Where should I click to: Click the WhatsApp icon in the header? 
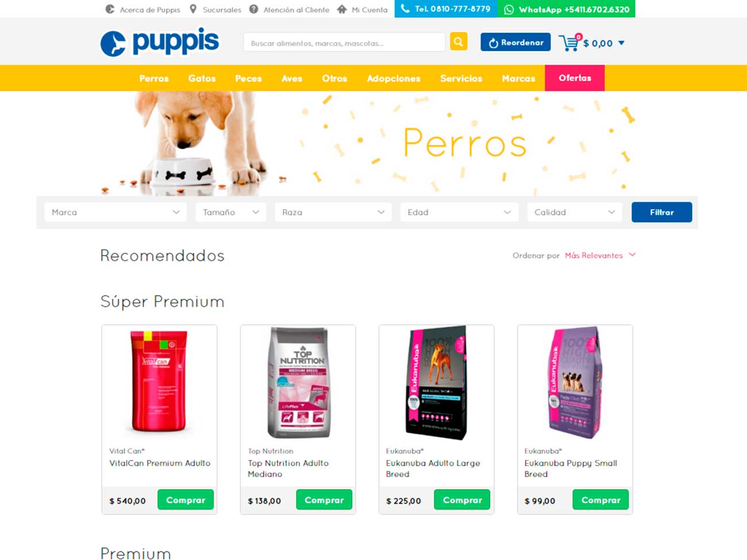pos(509,9)
